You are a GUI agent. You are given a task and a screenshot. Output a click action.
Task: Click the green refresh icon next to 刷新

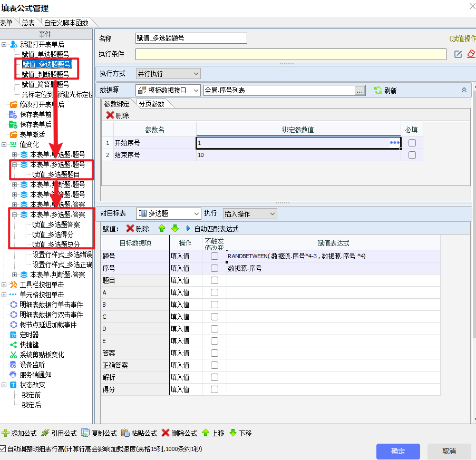378,91
